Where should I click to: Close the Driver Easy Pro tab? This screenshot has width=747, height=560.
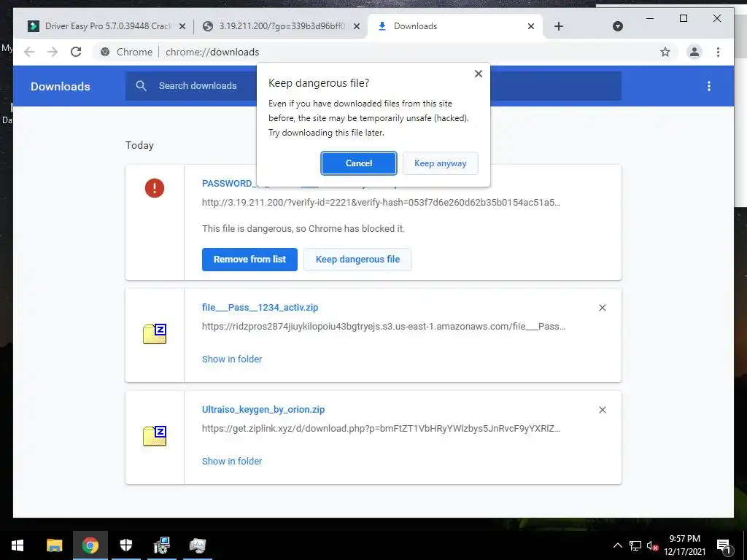[x=182, y=27]
